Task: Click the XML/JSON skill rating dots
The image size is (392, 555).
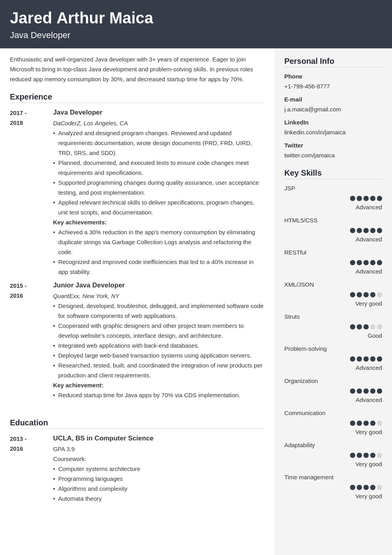Action: pos(366,295)
